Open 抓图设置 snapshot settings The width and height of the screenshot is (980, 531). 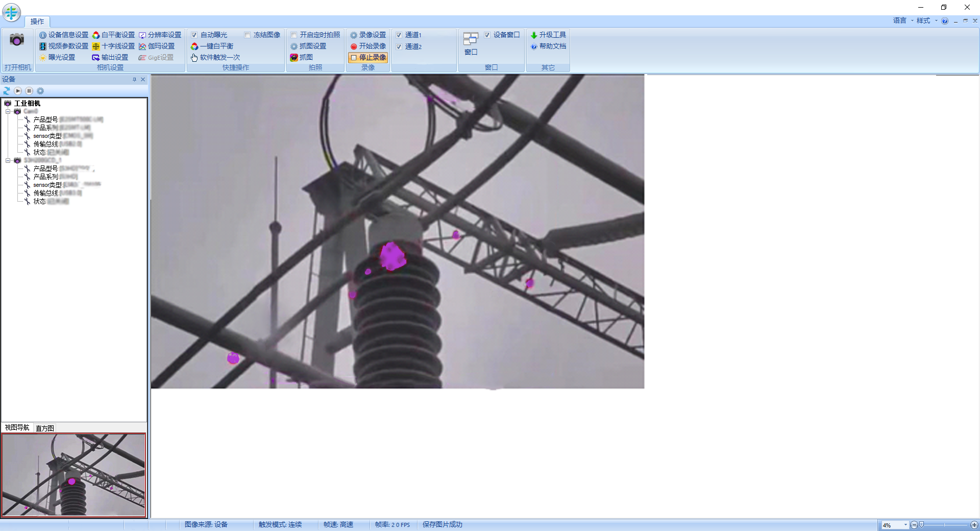(x=311, y=46)
